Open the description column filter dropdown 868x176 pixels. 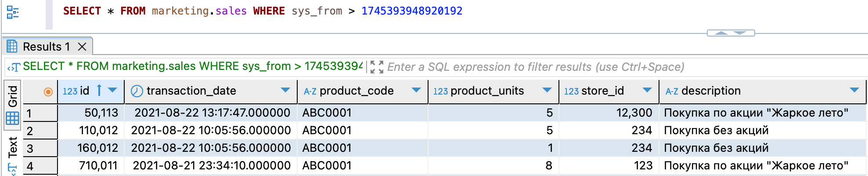854,91
